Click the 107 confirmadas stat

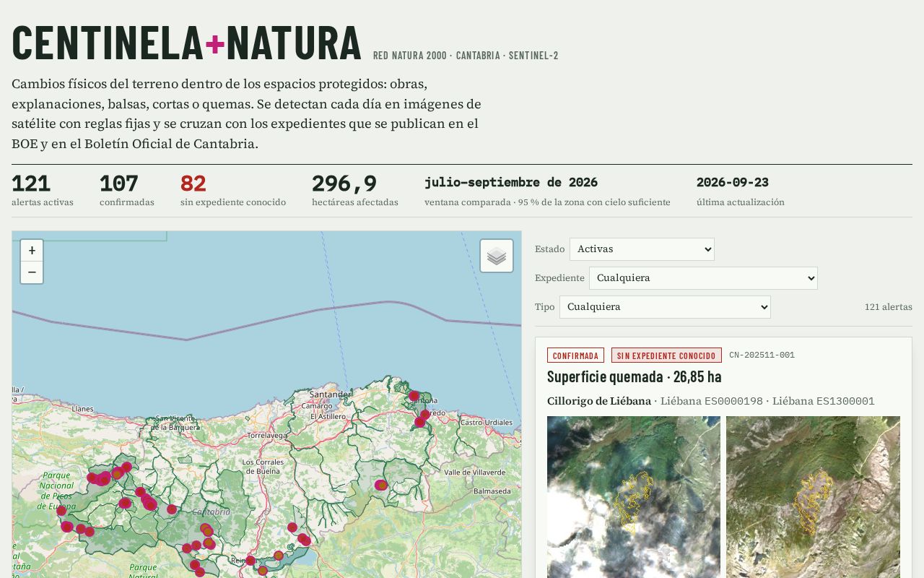pyautogui.click(x=126, y=191)
